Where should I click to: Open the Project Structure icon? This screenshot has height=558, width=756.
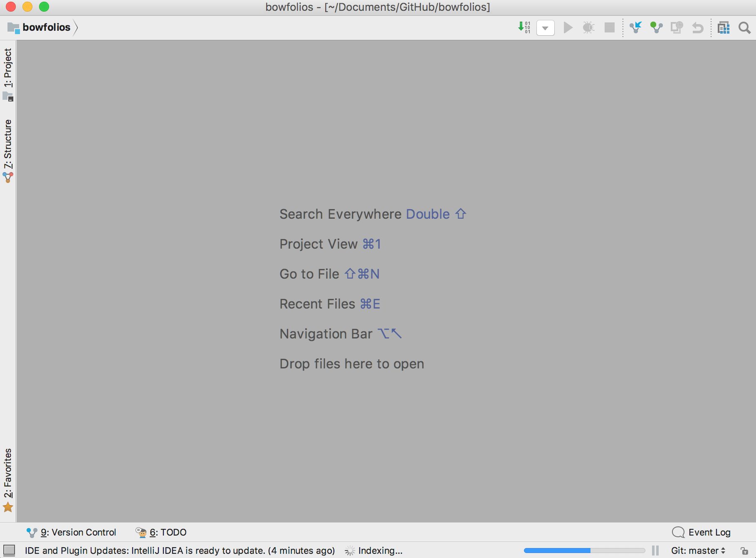[x=724, y=28]
